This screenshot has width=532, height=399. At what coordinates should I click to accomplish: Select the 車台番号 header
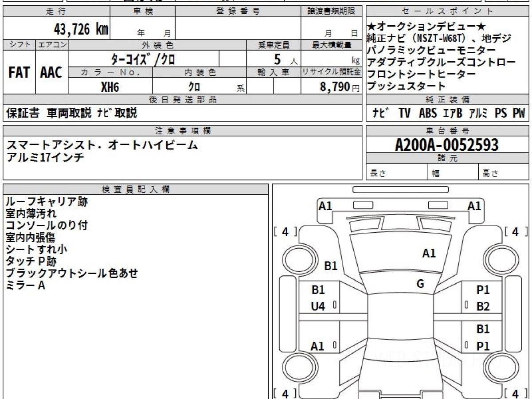tap(447, 131)
